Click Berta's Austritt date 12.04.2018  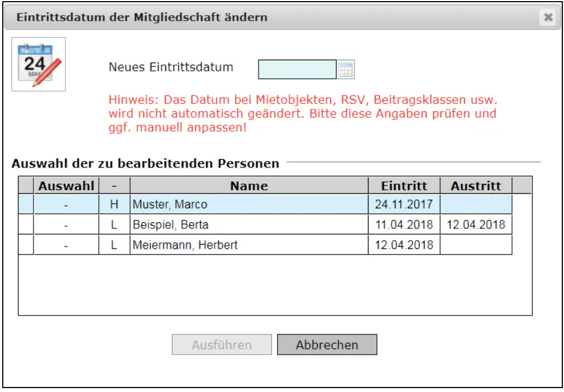pyautogui.click(x=476, y=224)
